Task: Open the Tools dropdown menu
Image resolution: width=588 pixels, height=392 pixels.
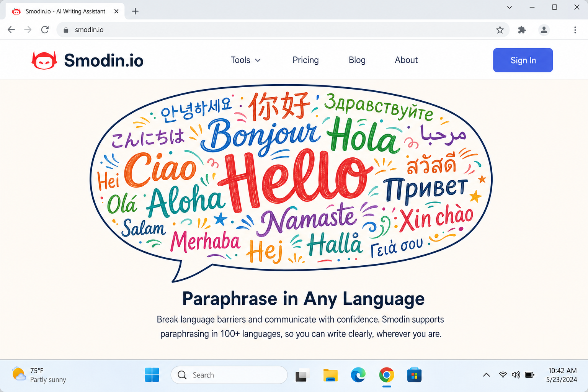Action: (245, 60)
